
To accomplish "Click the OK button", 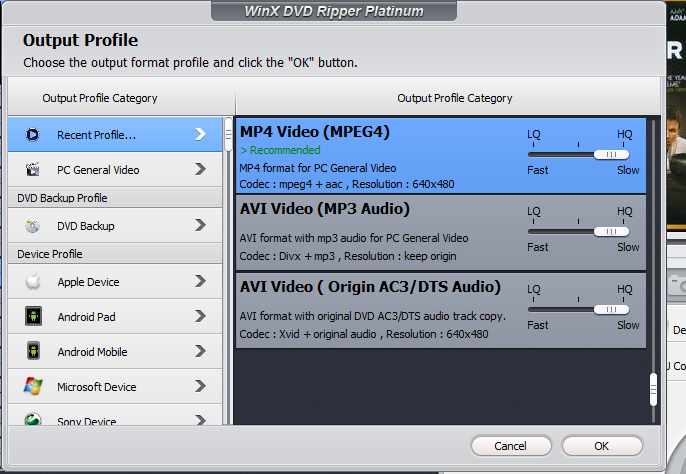I will pos(602,446).
